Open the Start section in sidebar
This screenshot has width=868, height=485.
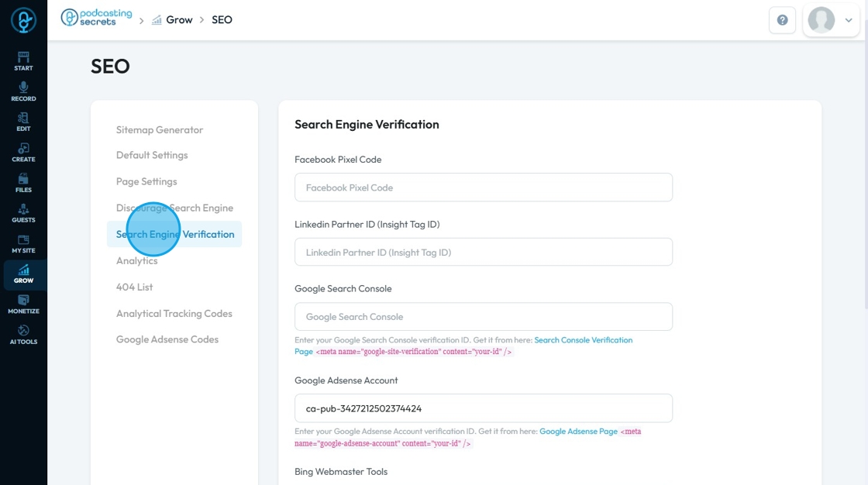23,60
